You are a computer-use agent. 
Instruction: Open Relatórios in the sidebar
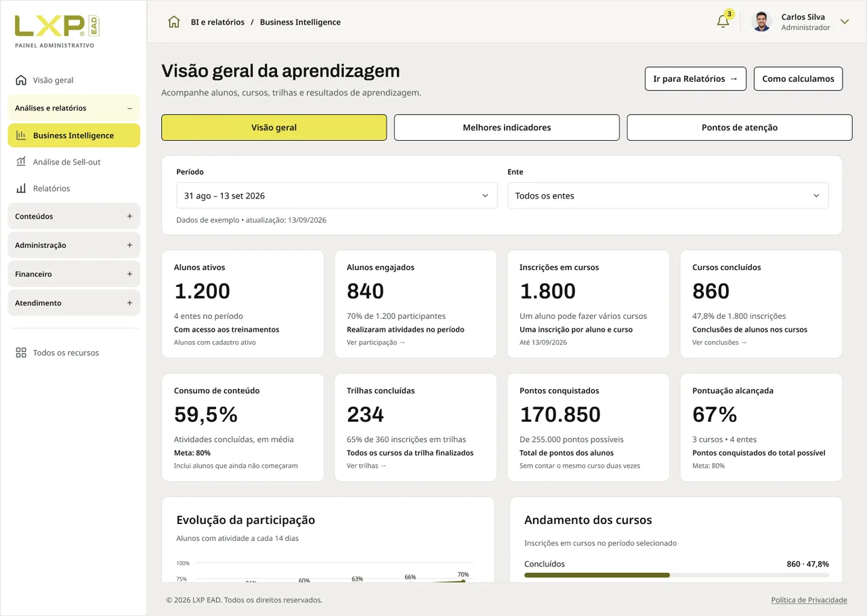point(74,188)
